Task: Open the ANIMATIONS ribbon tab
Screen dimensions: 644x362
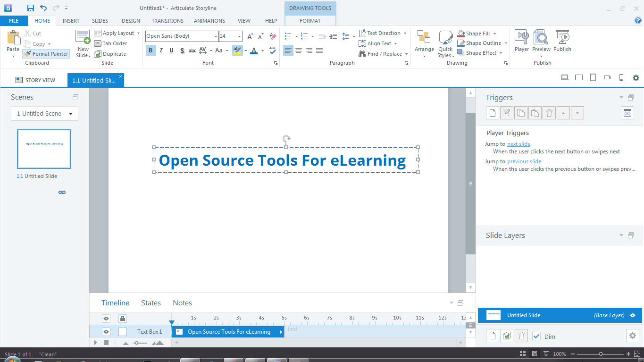Action: point(209,21)
